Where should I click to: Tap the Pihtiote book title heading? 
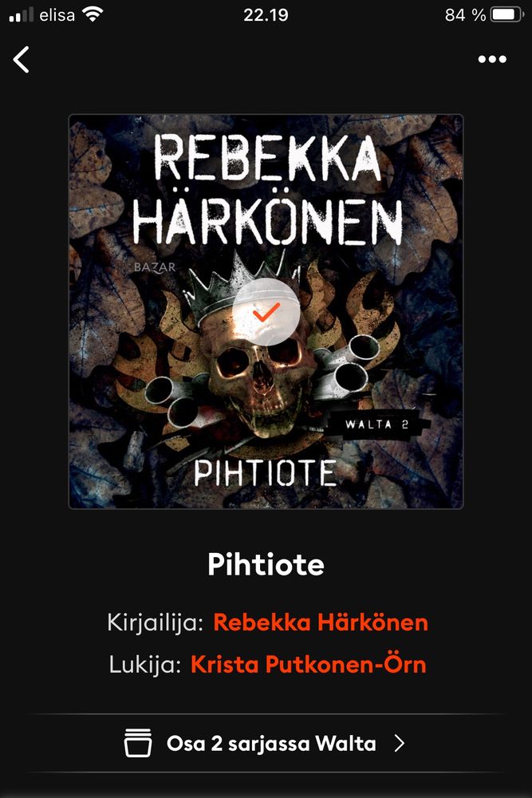[x=266, y=564]
